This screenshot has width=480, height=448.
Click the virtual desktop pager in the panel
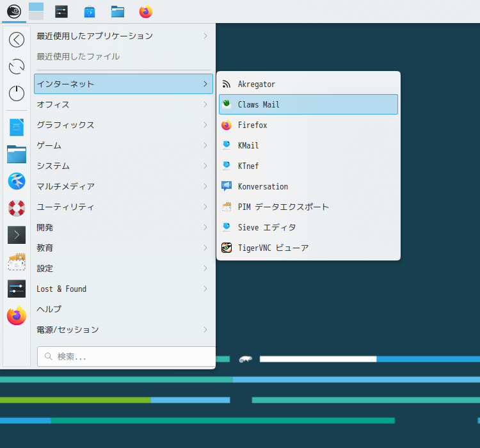coord(36,12)
